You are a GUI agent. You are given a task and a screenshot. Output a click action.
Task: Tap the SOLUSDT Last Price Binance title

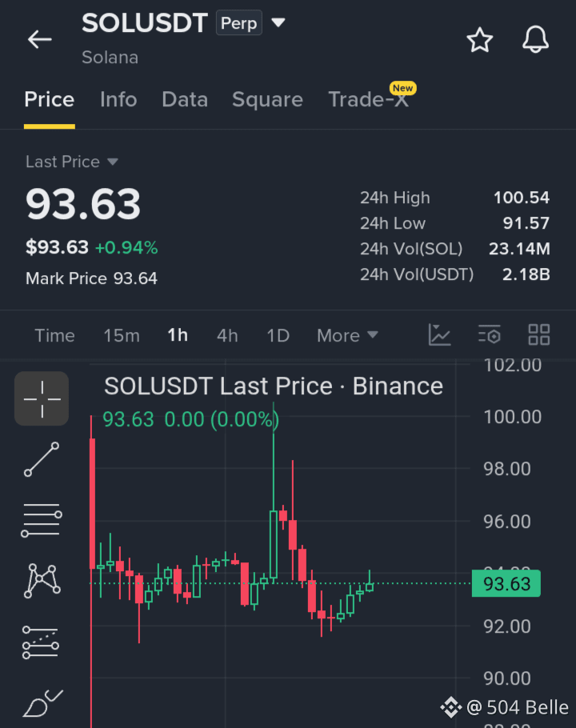click(x=274, y=386)
